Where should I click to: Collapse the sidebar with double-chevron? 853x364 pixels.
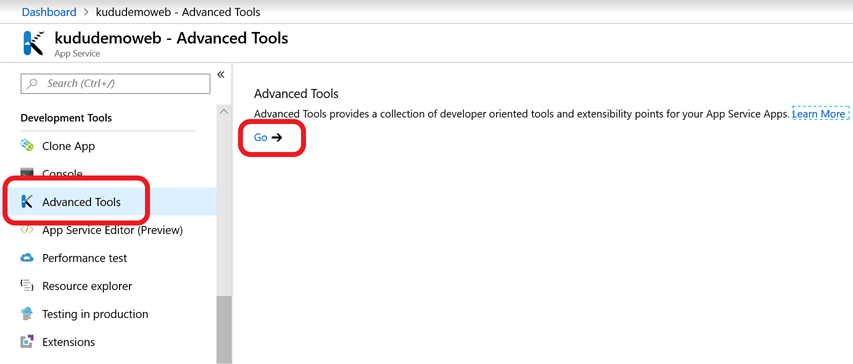pos(221,75)
